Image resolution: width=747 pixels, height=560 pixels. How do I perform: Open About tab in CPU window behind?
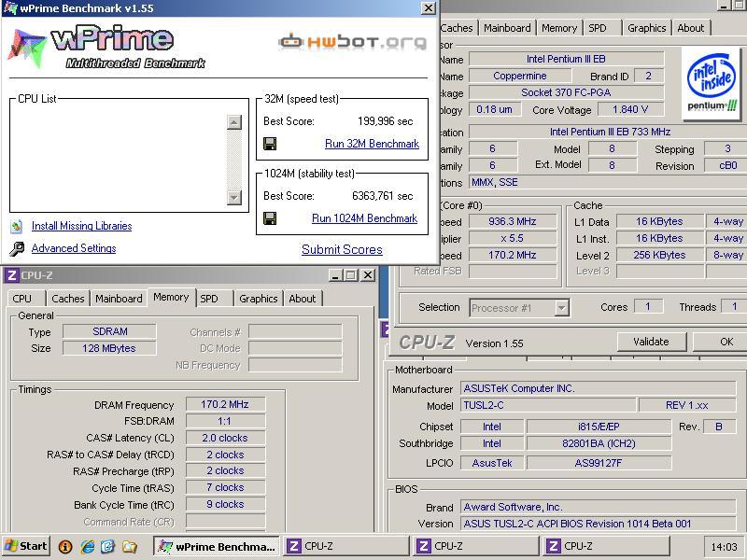(691, 28)
